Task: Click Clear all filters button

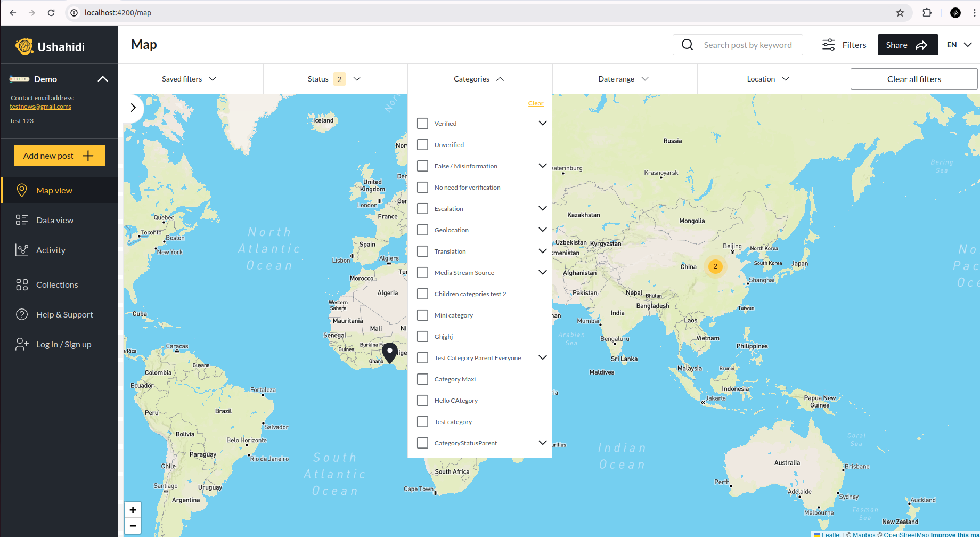Action: click(914, 79)
